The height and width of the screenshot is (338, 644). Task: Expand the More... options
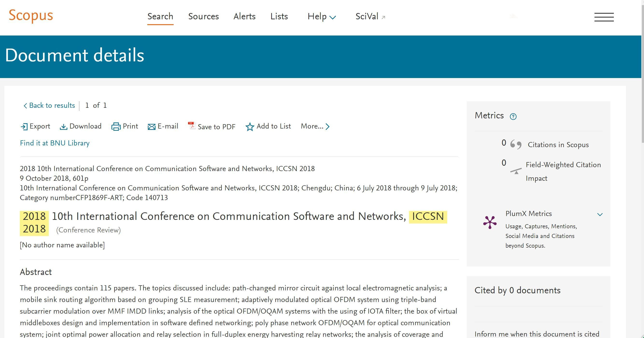pos(315,126)
